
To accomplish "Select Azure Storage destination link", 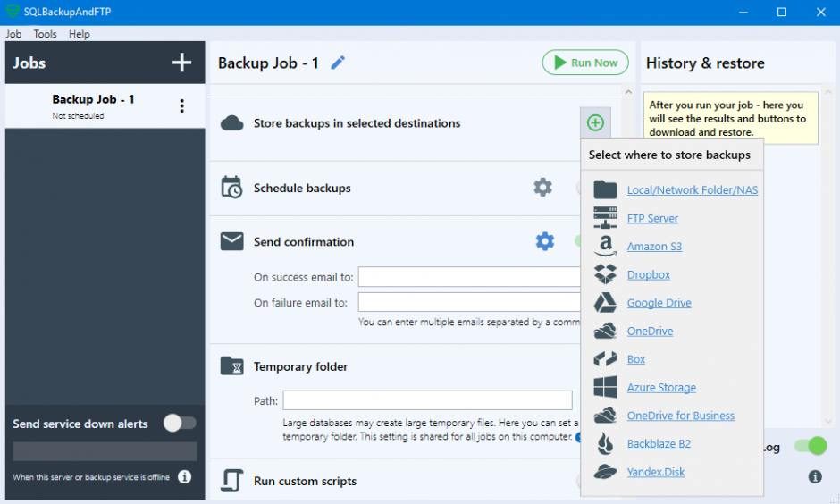I will pyautogui.click(x=661, y=387).
